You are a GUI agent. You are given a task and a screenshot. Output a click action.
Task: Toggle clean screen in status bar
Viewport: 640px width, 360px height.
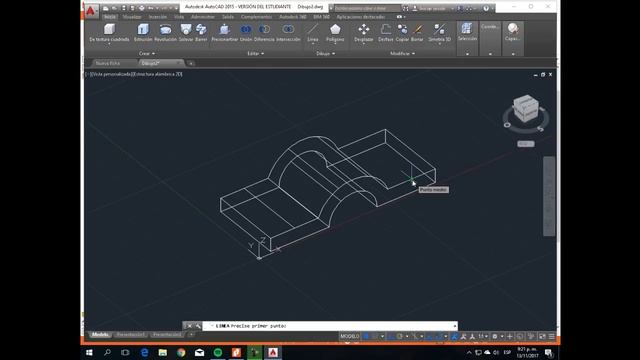542,336
